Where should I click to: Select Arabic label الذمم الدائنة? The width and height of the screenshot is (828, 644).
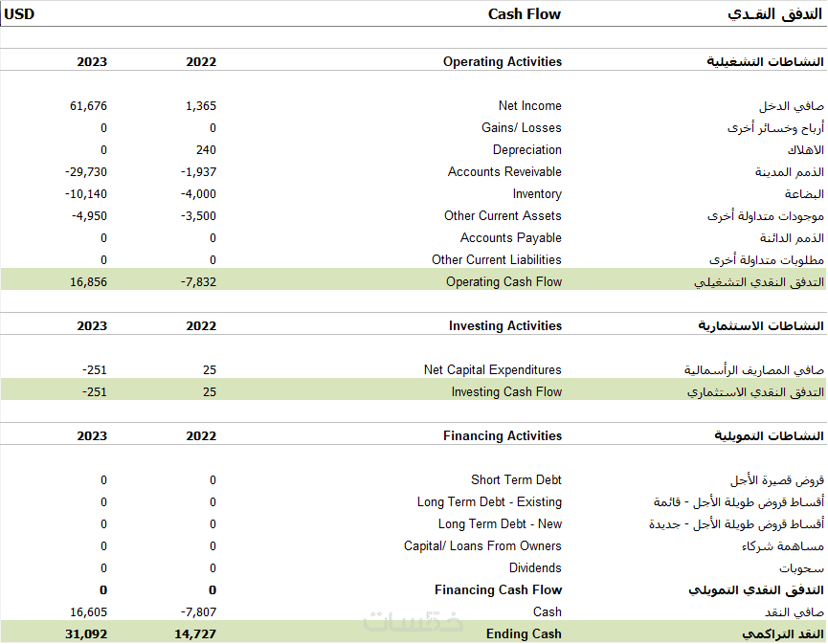[792, 238]
